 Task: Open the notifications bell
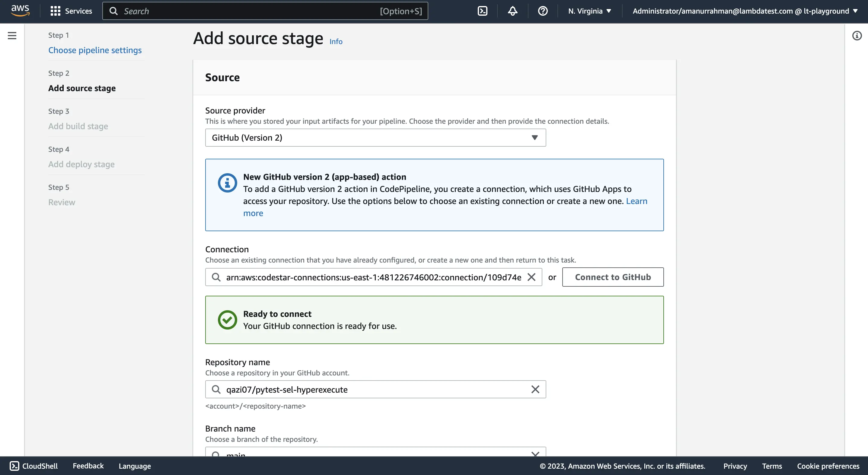512,11
